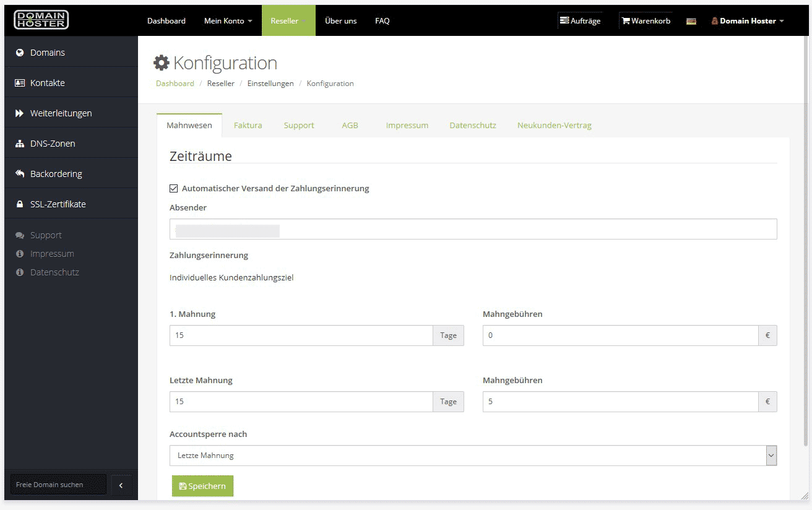Open the Aufträge orders button
Viewport: 812px width, 510px height.
[580, 20]
